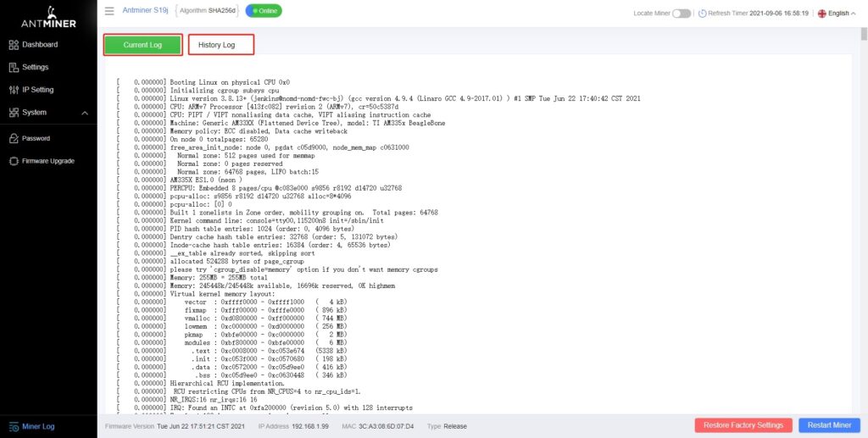Click the IP Address value 192.168.1.99

coord(309,426)
